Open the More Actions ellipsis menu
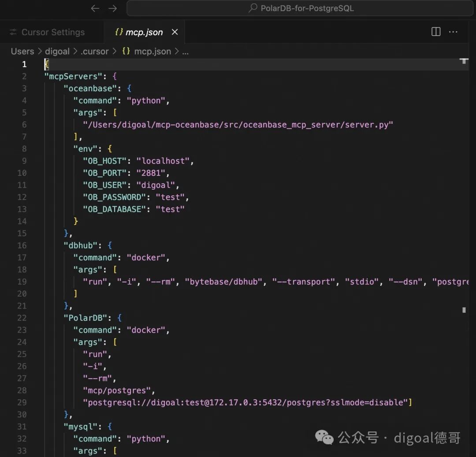 click(453, 32)
